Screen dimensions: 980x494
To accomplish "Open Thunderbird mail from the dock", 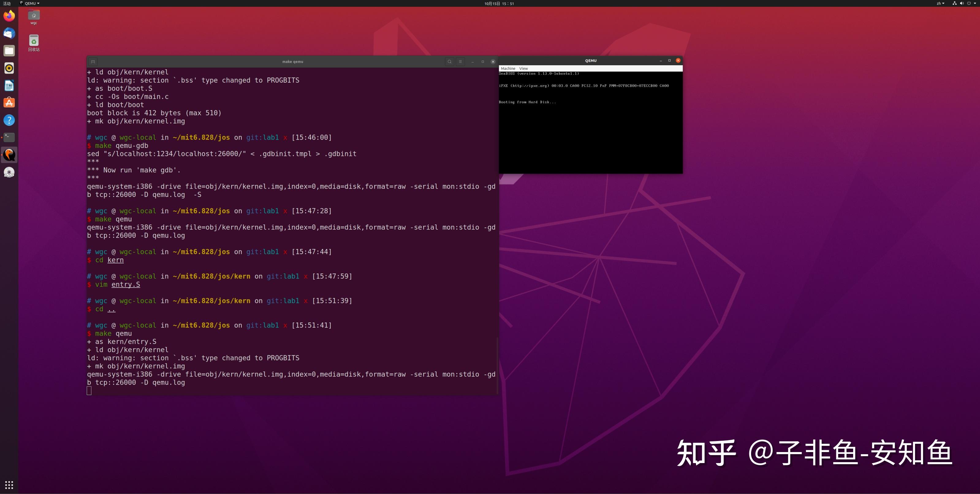I will [x=9, y=33].
